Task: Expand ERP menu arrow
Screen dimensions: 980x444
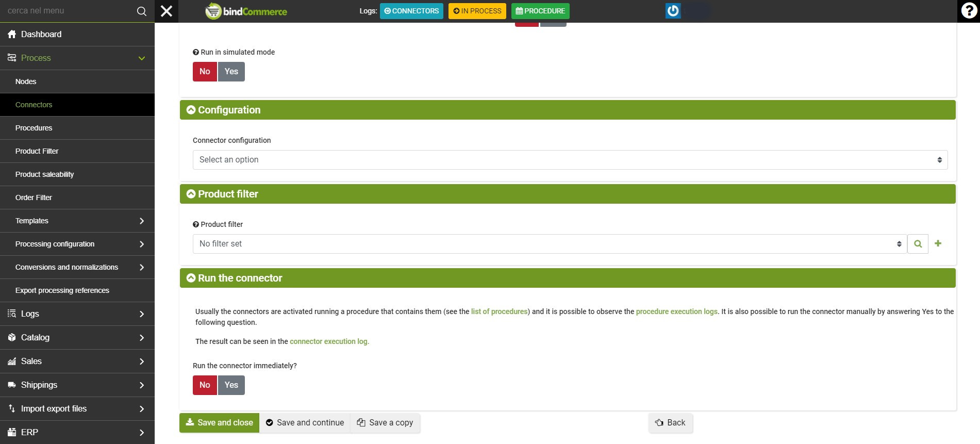Action: tap(142, 433)
